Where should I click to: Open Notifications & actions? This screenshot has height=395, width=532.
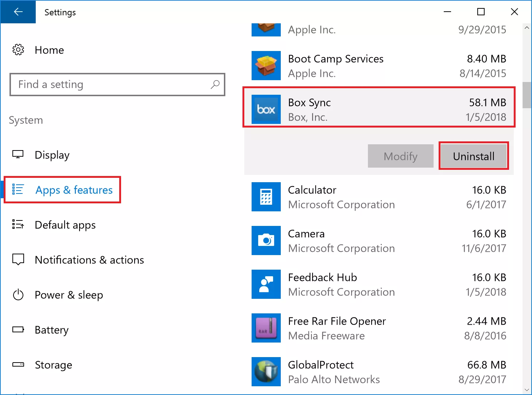pos(89,260)
